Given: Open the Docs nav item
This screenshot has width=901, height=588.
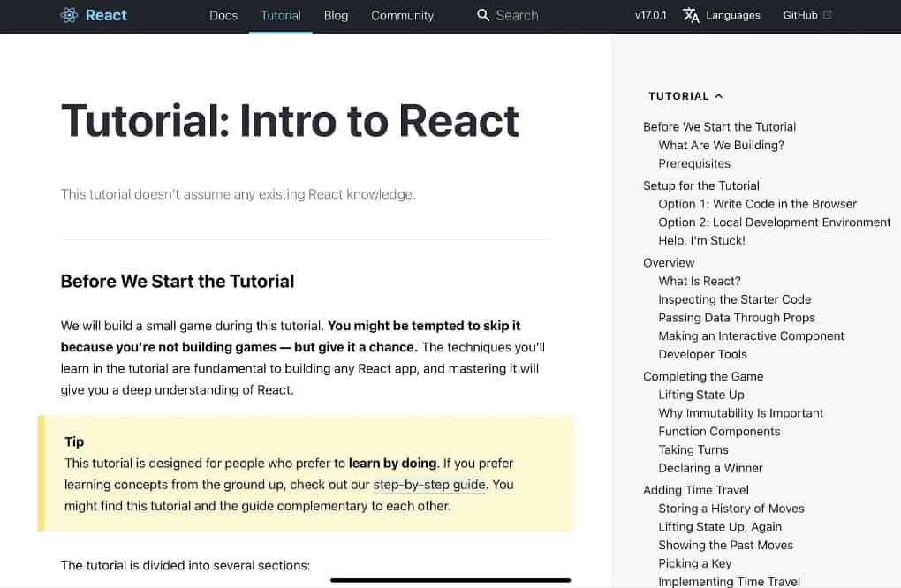Looking at the screenshot, I should [223, 16].
